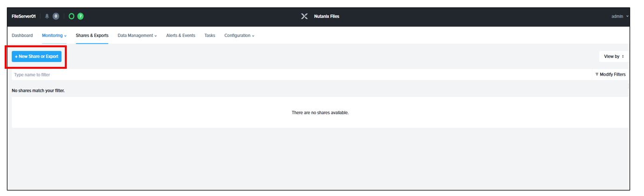Click New Share or Export button
This screenshot has height=196, width=644.
tap(36, 57)
